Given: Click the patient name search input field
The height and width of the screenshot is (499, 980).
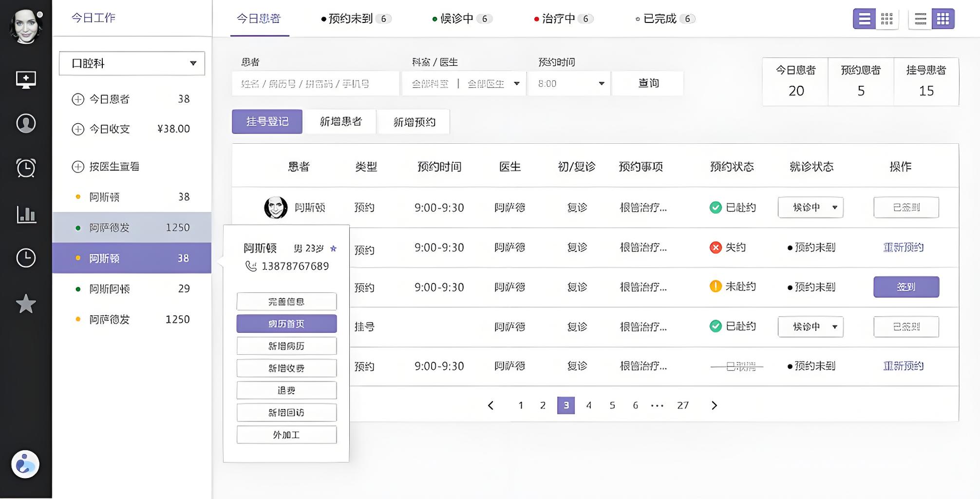Looking at the screenshot, I should [315, 83].
